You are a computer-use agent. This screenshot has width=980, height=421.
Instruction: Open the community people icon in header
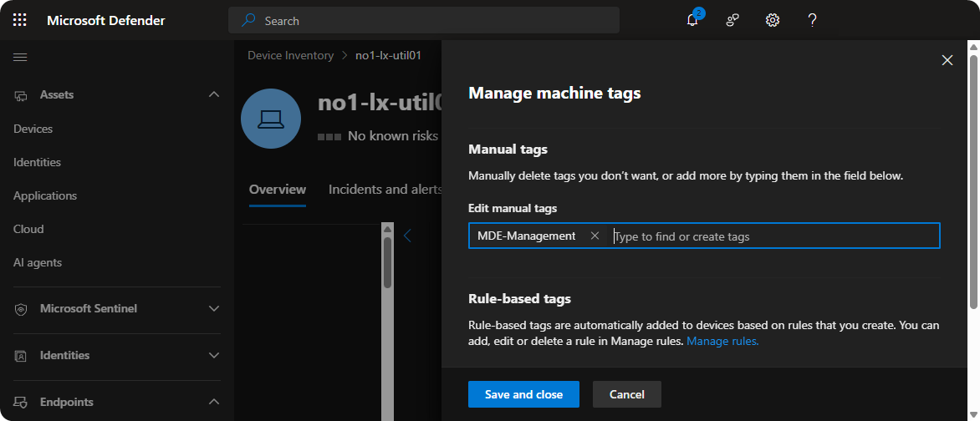732,20
